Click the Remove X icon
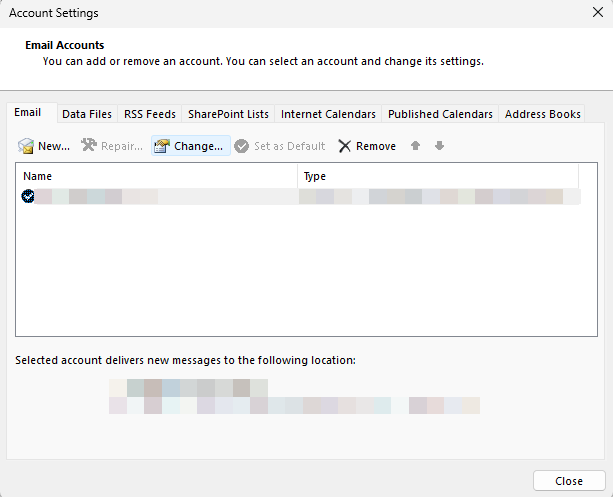This screenshot has height=497, width=613. click(x=344, y=146)
